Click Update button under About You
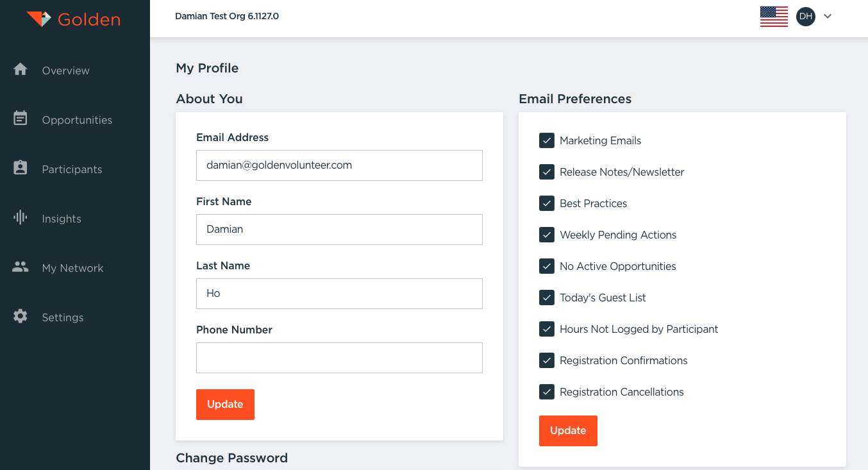Image resolution: width=868 pixels, height=470 pixels. click(x=225, y=405)
